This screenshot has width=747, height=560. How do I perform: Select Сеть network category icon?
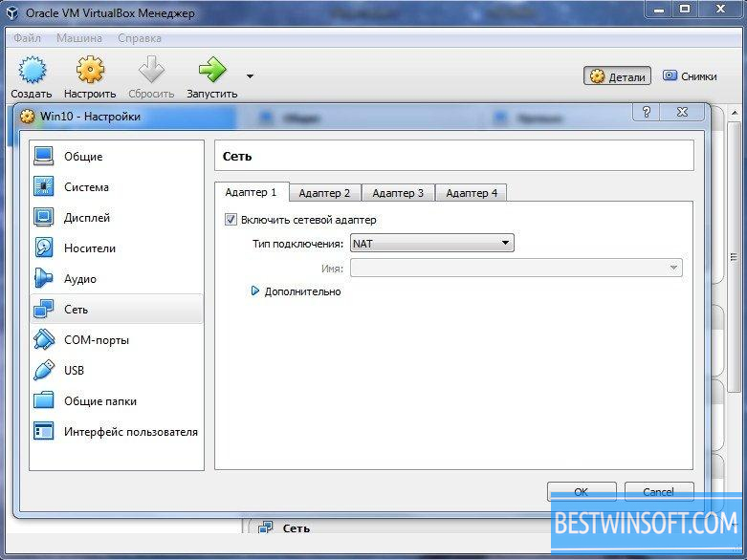click(x=44, y=310)
